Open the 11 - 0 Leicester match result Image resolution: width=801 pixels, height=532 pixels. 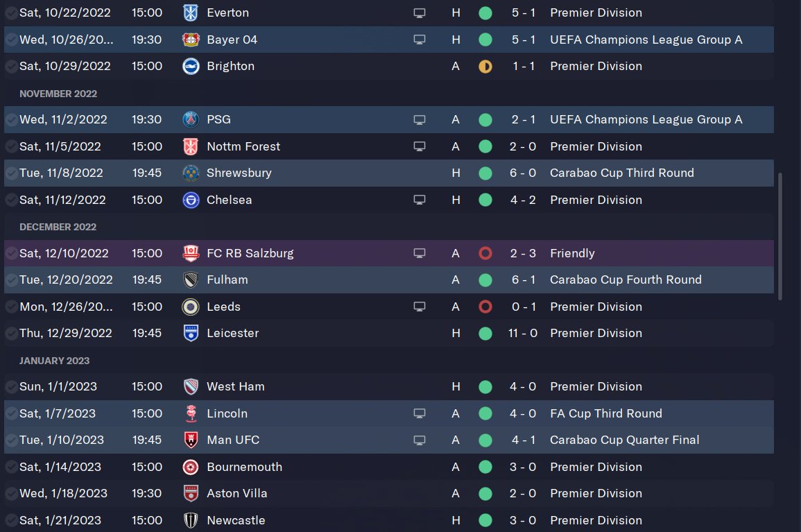click(523, 333)
